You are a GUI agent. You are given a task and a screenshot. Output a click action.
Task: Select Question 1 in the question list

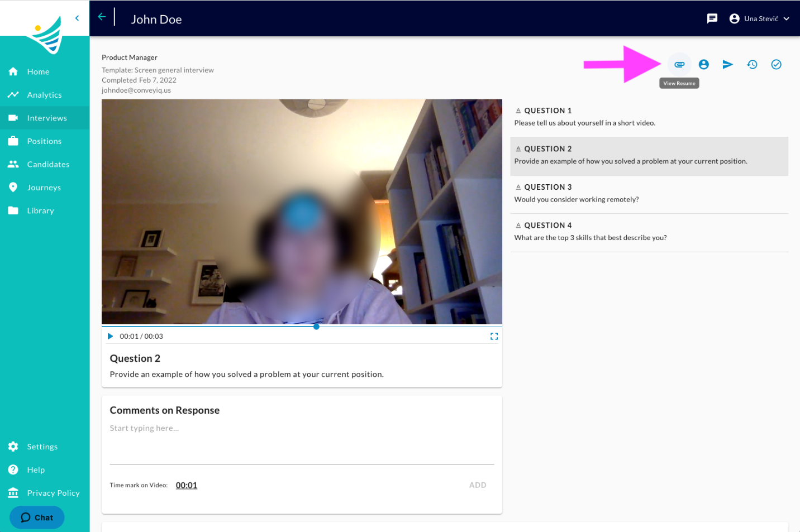[x=649, y=117]
